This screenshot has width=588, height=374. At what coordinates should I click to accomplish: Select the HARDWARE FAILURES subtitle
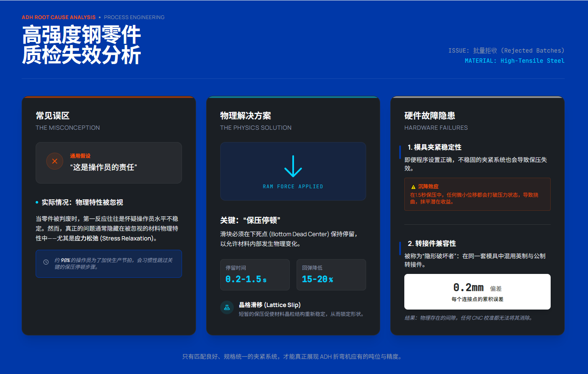pos(436,128)
